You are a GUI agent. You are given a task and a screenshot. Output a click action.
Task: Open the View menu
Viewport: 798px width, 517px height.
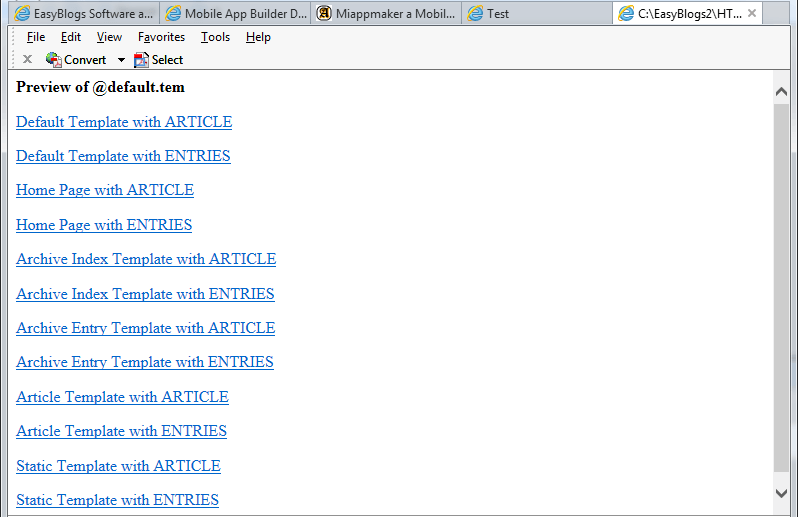(109, 37)
